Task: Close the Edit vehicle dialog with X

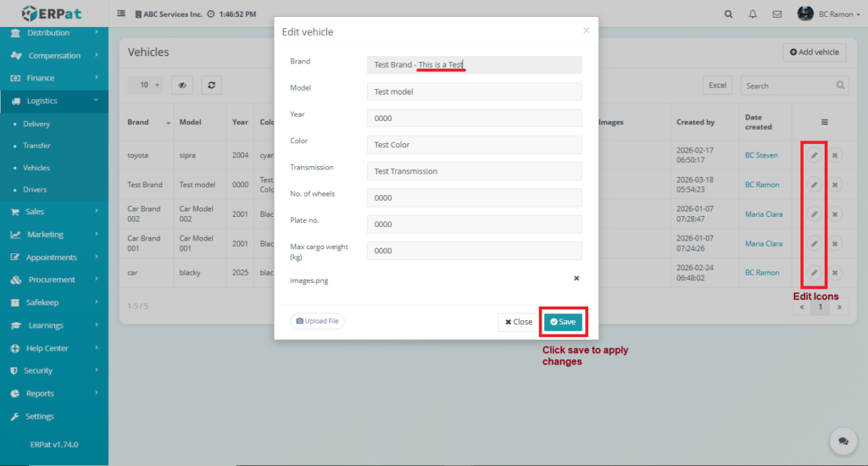Action: pyautogui.click(x=587, y=31)
